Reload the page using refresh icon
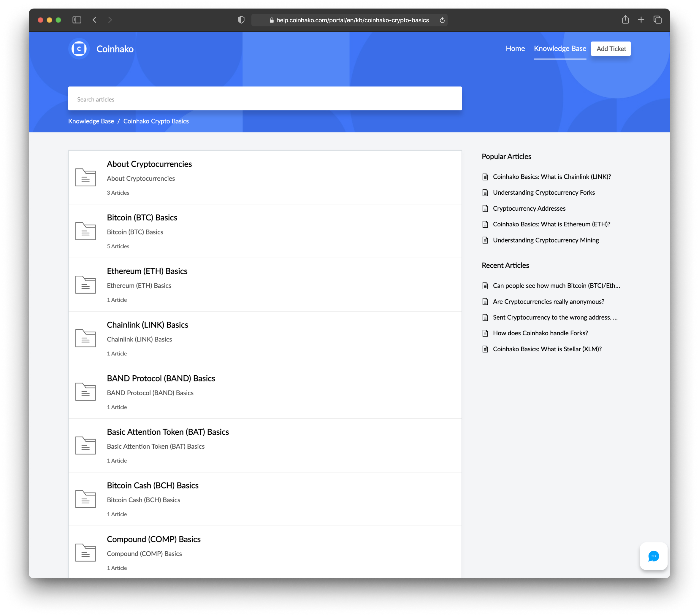 442,20
